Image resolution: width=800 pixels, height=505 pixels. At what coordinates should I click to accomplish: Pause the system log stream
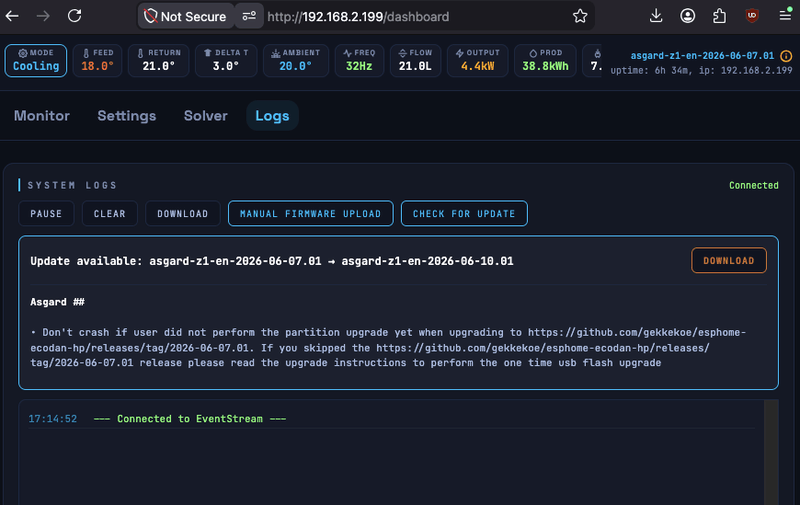click(46, 214)
